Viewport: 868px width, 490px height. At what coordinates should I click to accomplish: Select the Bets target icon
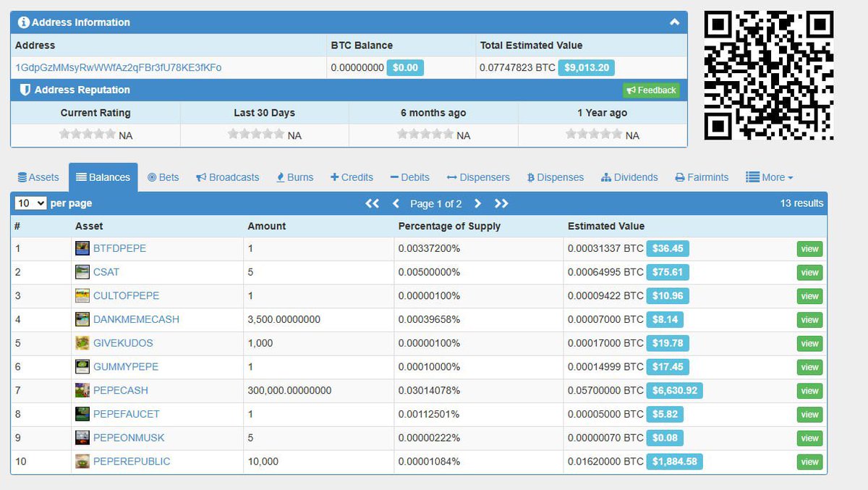coord(152,177)
